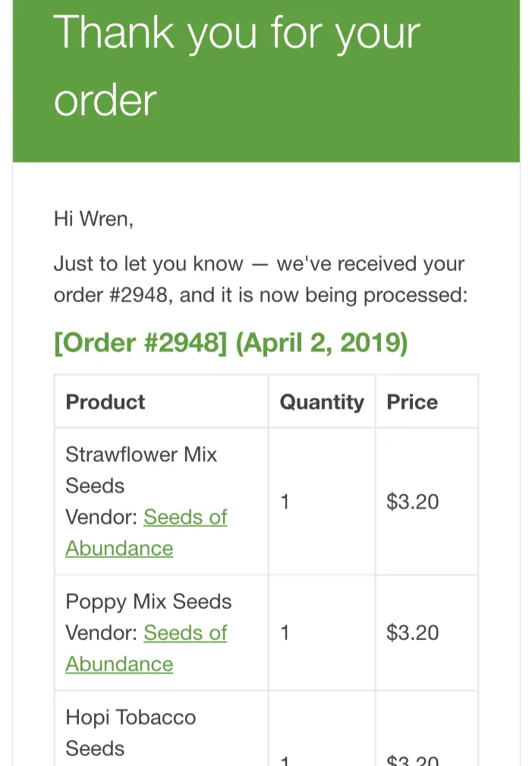This screenshot has width=532, height=766.
Task: Click the "Just to let you know" sentence start
Action: click(x=148, y=264)
